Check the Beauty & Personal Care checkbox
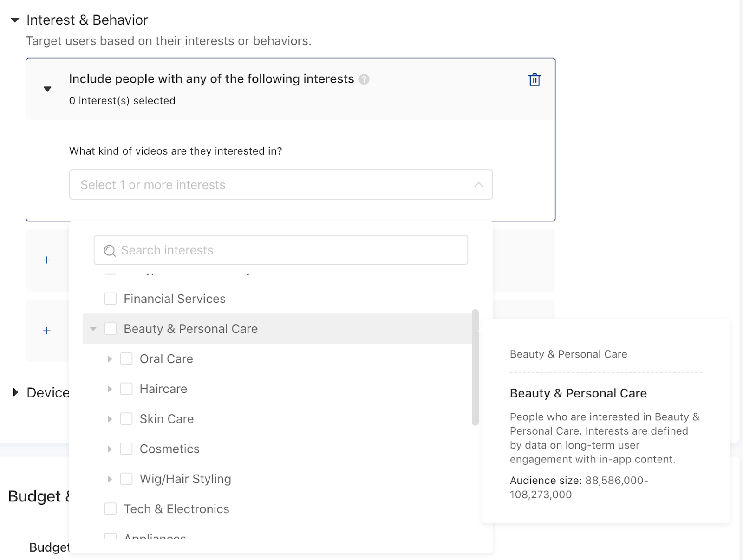 coord(111,329)
